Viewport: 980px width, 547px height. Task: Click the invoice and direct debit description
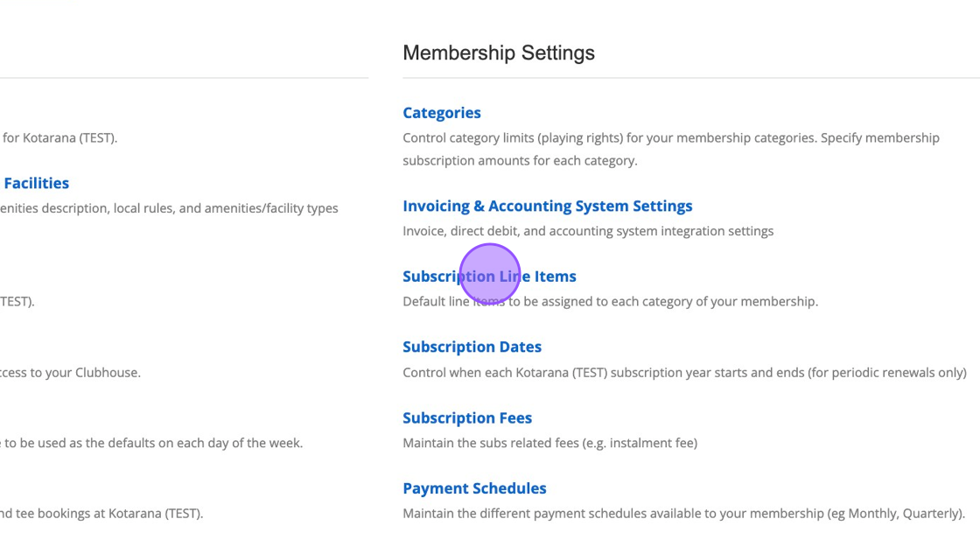(587, 231)
